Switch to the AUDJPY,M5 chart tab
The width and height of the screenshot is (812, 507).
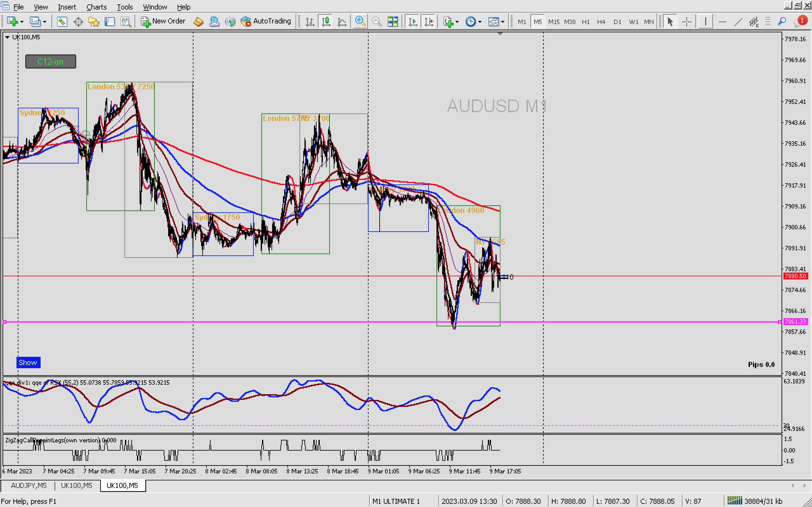coord(29,485)
